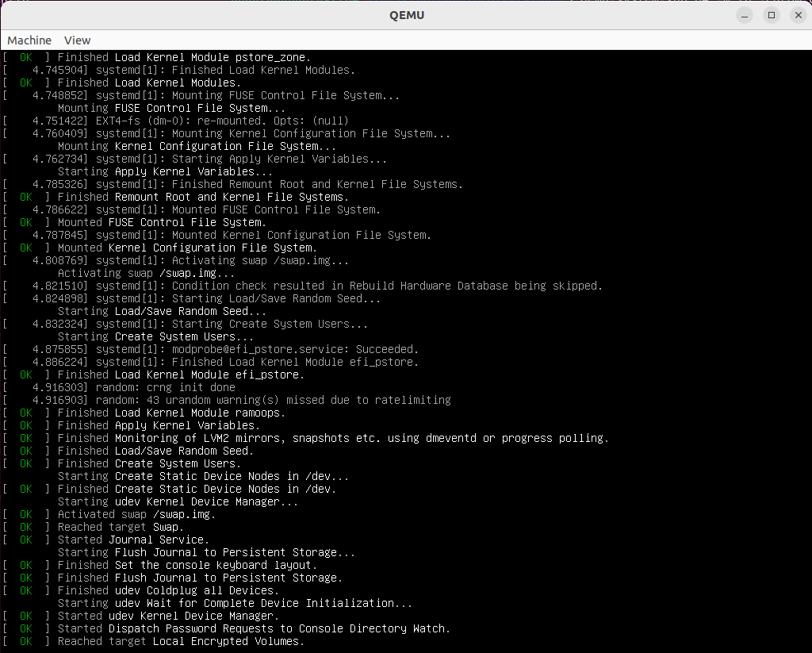Close the QEMU window

pos(799,15)
